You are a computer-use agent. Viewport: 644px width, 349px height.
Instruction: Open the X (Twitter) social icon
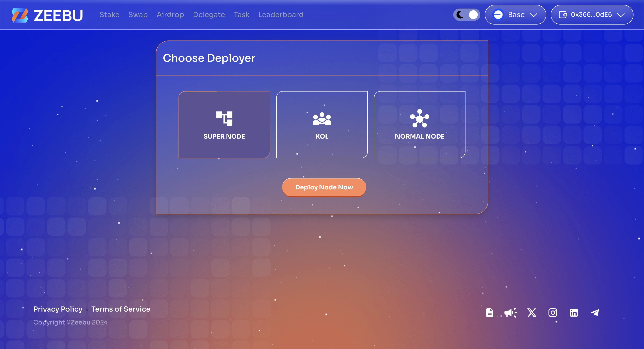[532, 312]
